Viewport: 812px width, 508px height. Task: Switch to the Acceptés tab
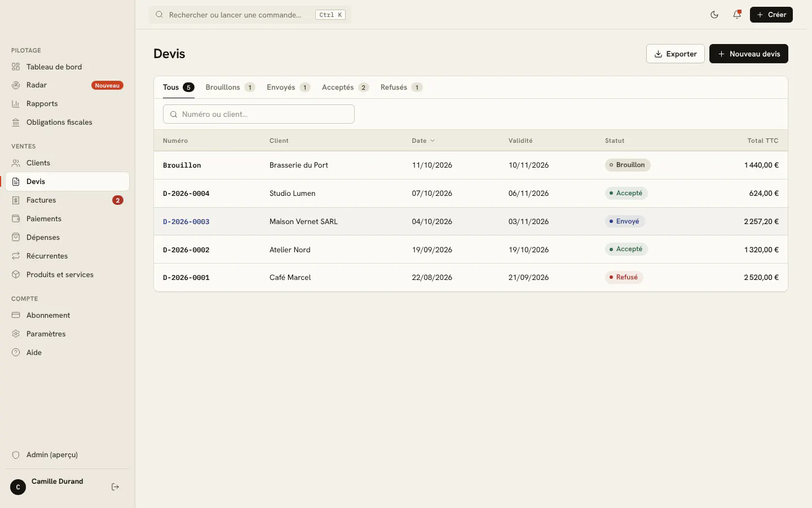[x=345, y=87]
